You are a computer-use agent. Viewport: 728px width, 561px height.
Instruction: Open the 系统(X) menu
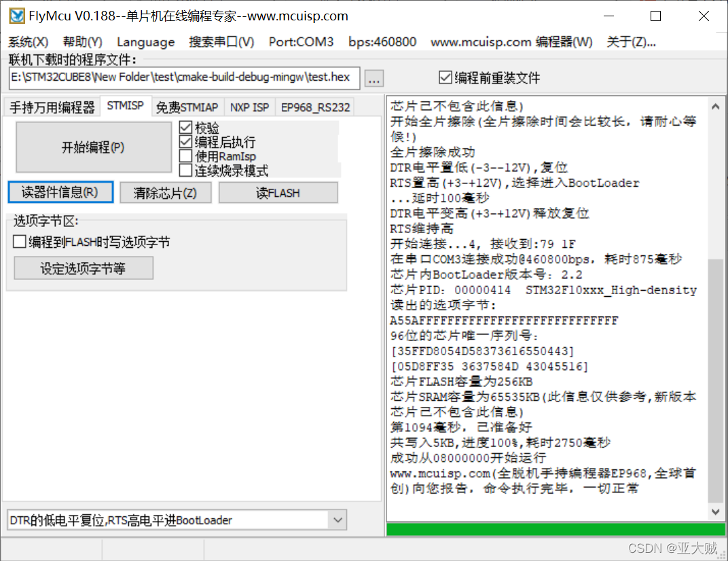(x=29, y=42)
